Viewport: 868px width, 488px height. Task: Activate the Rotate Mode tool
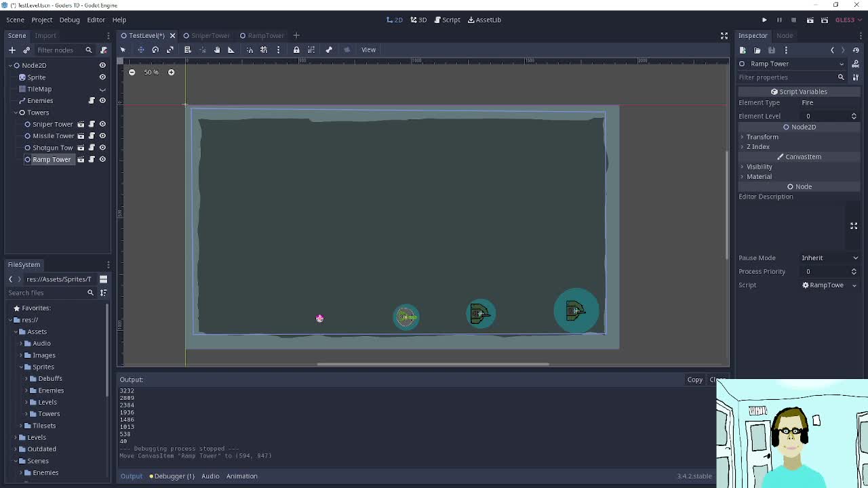[155, 49]
